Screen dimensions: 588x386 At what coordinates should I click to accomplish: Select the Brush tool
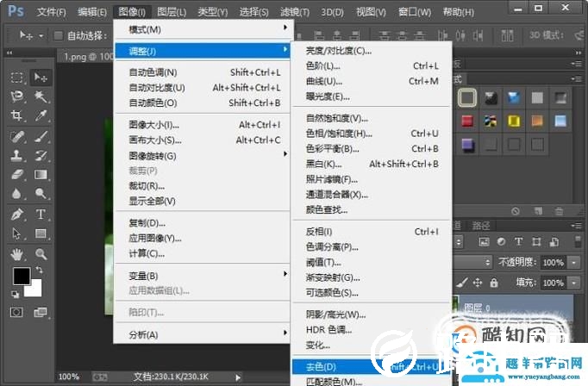tap(41, 136)
